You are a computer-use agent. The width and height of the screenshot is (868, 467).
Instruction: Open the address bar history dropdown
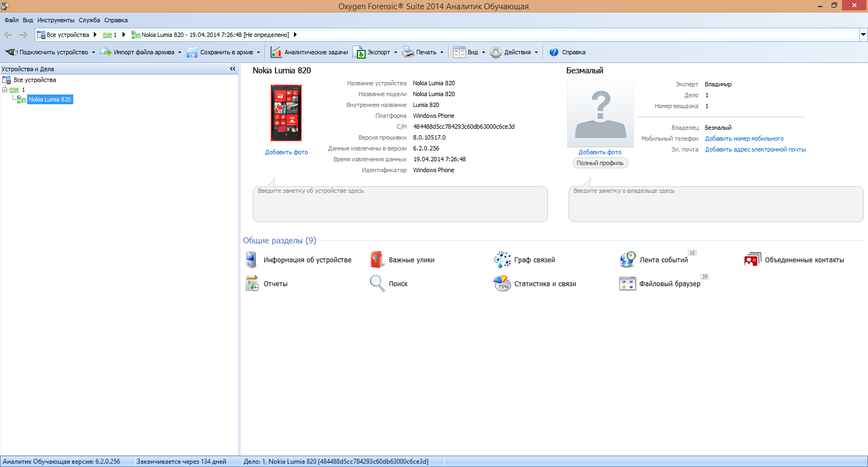pyautogui.click(x=863, y=35)
